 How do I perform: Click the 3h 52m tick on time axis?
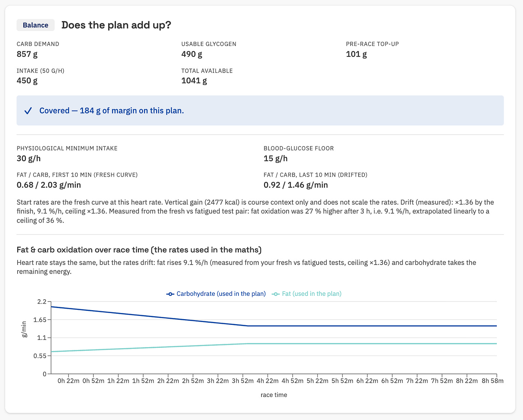[243, 381]
